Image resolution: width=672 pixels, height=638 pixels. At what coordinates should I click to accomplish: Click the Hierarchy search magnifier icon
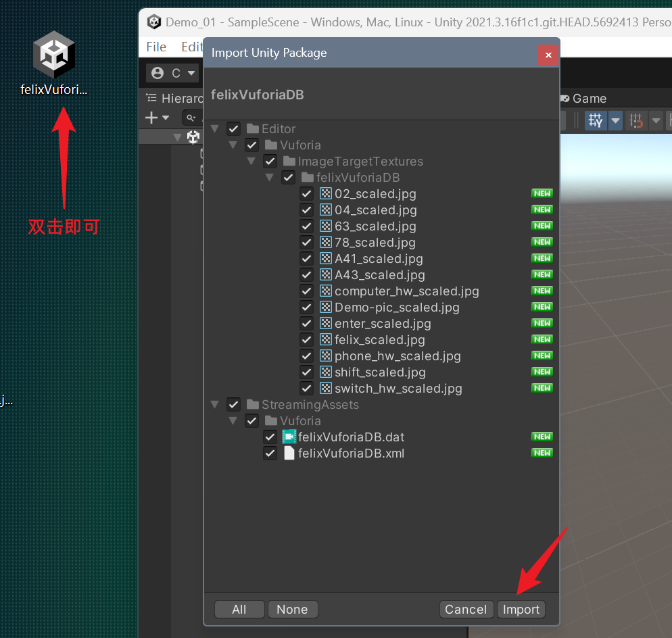tap(191, 118)
